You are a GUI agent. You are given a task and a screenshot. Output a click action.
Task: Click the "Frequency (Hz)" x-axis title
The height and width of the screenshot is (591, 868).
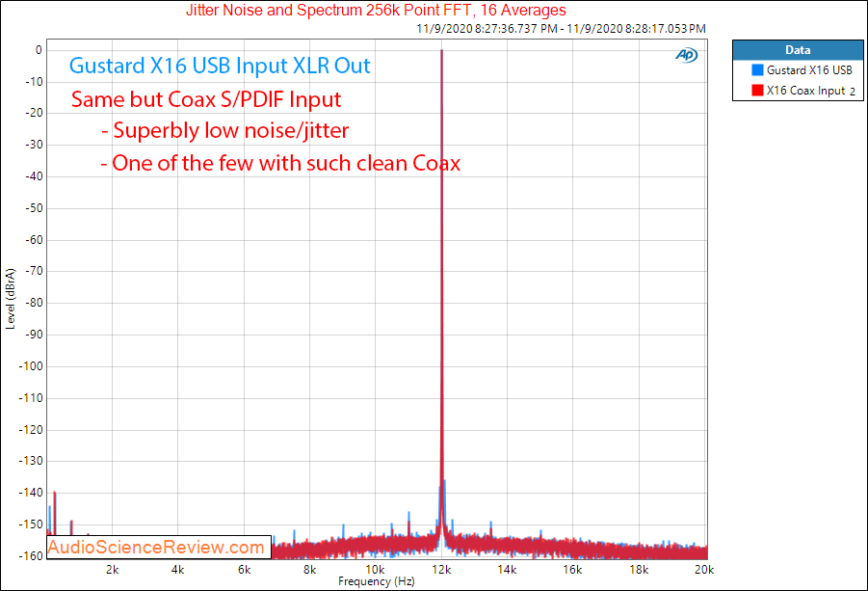377,581
